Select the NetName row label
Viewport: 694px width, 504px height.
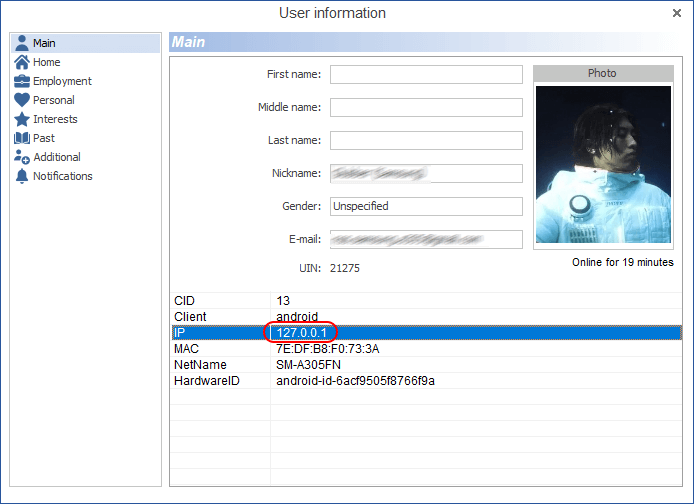coord(200,365)
